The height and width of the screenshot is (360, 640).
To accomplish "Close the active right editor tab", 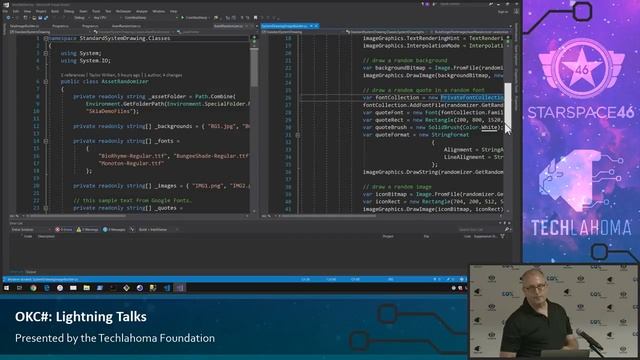I will point(316,26).
